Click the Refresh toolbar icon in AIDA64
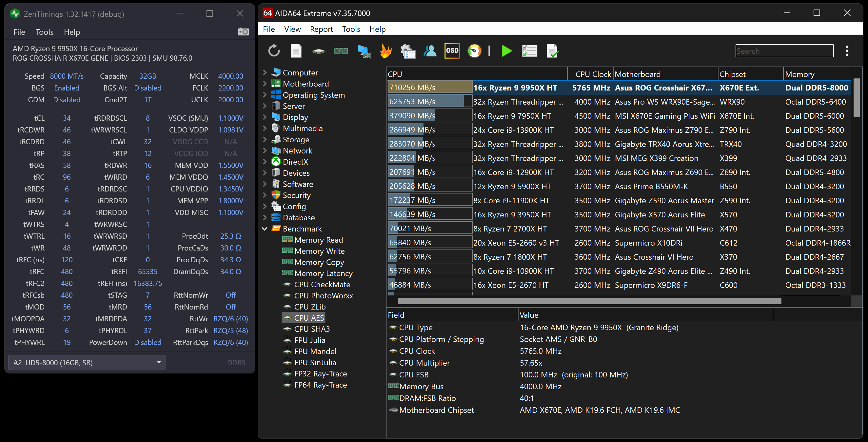The height and width of the screenshot is (442, 868). coord(274,51)
